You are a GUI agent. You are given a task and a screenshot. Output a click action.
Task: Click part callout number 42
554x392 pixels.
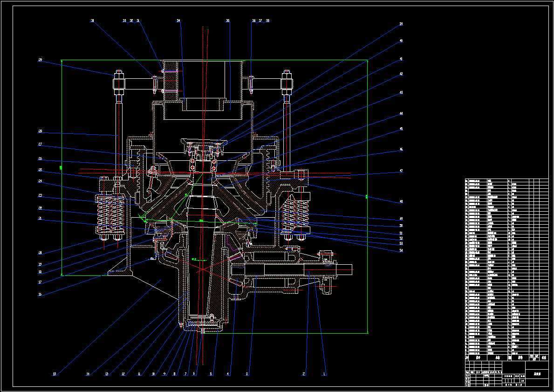click(x=401, y=74)
